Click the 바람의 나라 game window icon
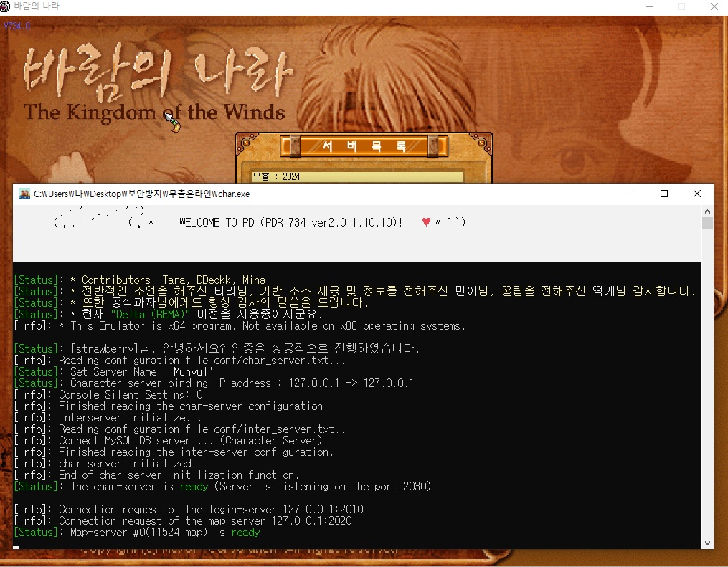This screenshot has width=728, height=567. 5,6
